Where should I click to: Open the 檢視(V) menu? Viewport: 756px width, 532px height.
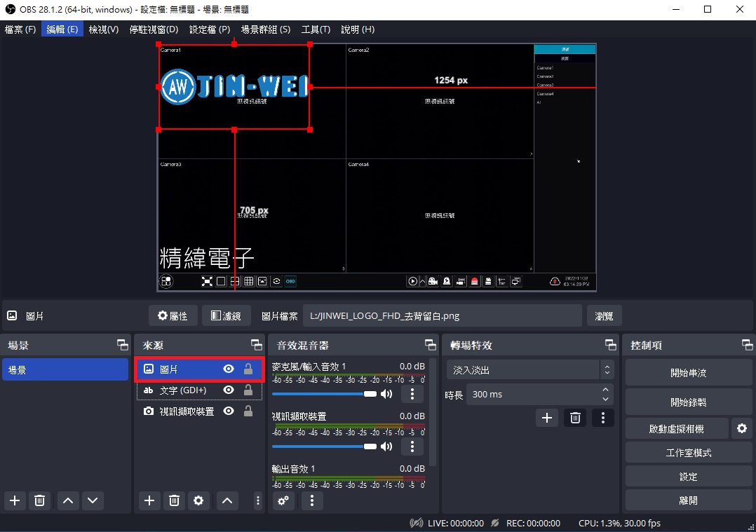pyautogui.click(x=104, y=29)
